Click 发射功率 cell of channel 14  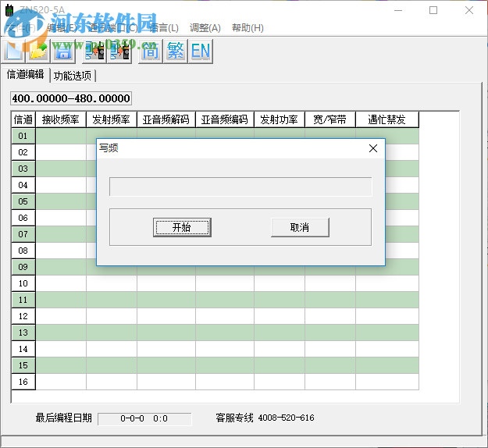[x=280, y=349]
